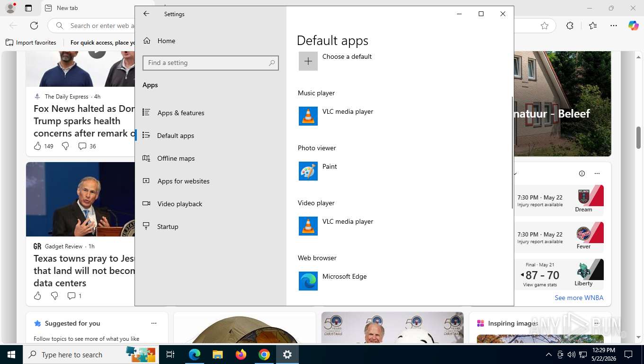Refresh the Edge page
644x364 pixels.
[34, 26]
